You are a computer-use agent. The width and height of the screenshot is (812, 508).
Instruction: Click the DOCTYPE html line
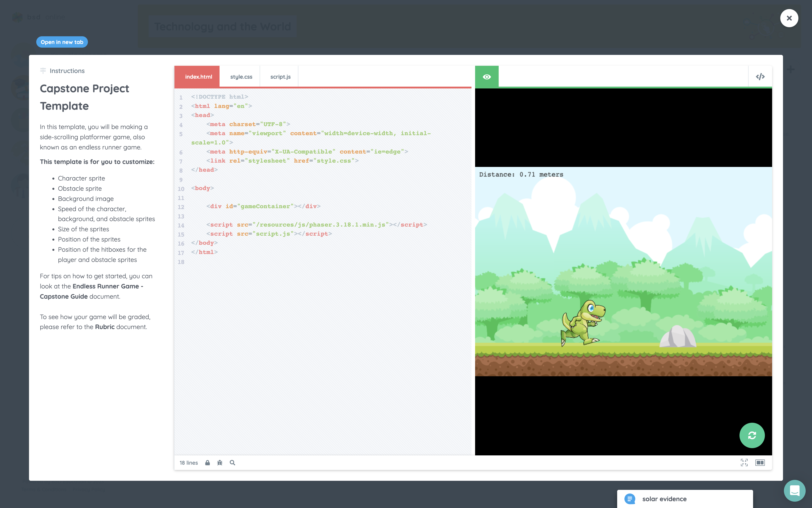click(220, 97)
